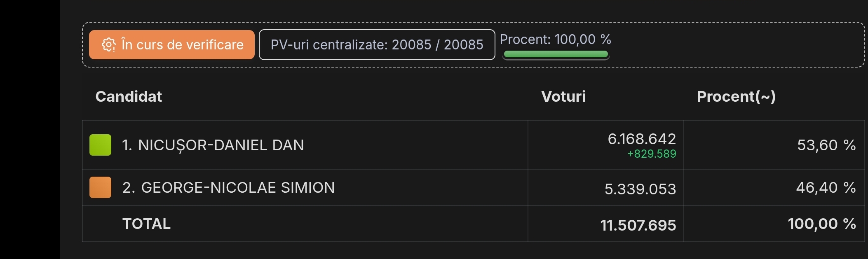
Task: Click the 100,00 % value in the TOTAL row
Action: [x=821, y=224]
